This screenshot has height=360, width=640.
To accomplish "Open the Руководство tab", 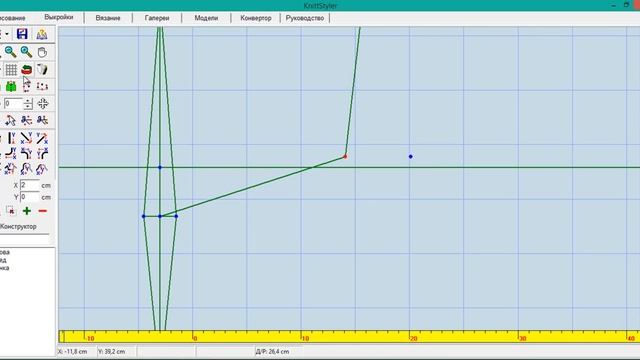I will pyautogui.click(x=305, y=18).
